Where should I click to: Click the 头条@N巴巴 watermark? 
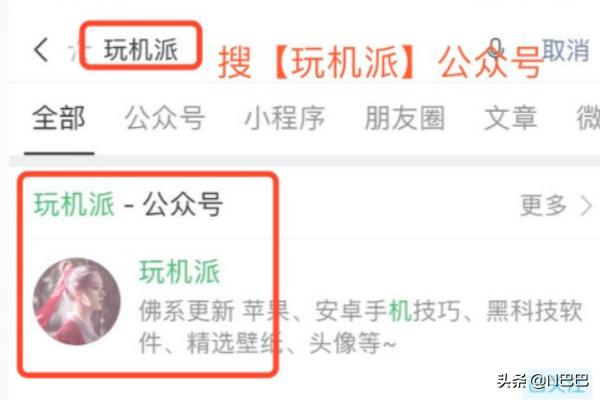[543, 381]
